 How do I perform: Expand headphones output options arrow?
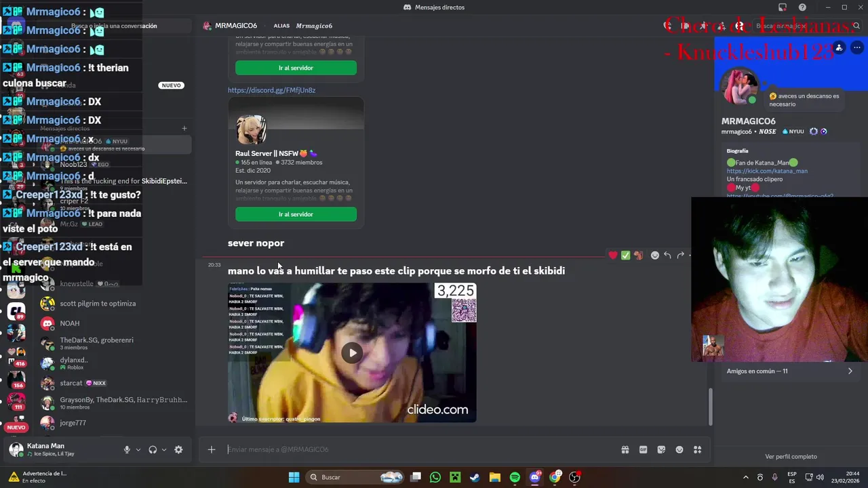click(x=164, y=449)
